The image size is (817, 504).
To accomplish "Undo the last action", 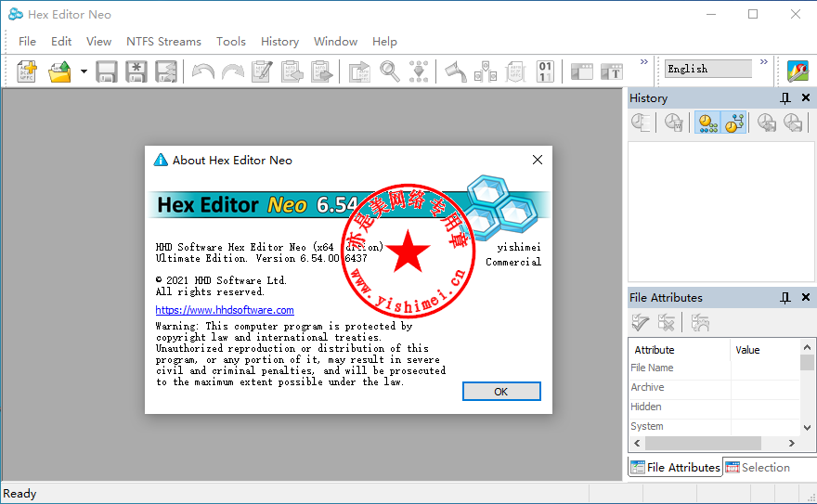I will point(202,71).
